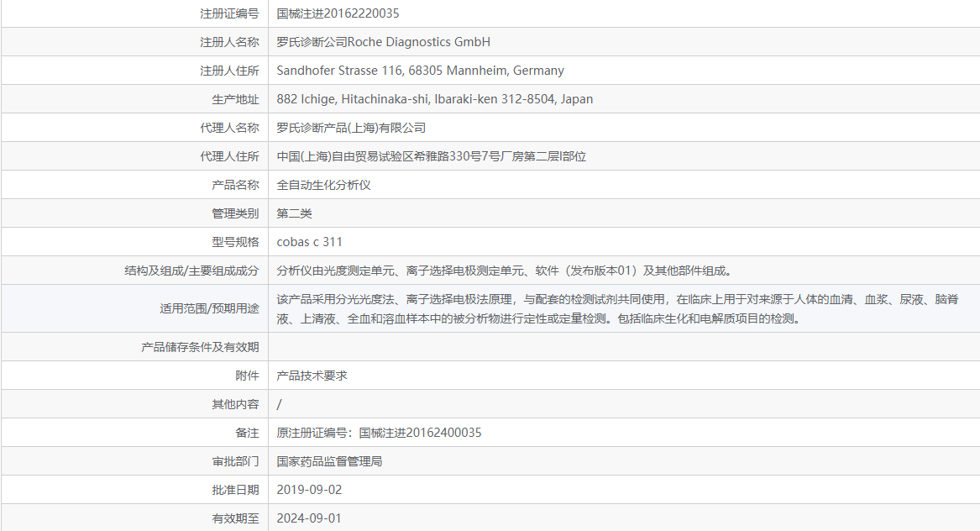Select the label 型号规格
Image resolution: width=980 pixels, height=531 pixels.
(236, 242)
